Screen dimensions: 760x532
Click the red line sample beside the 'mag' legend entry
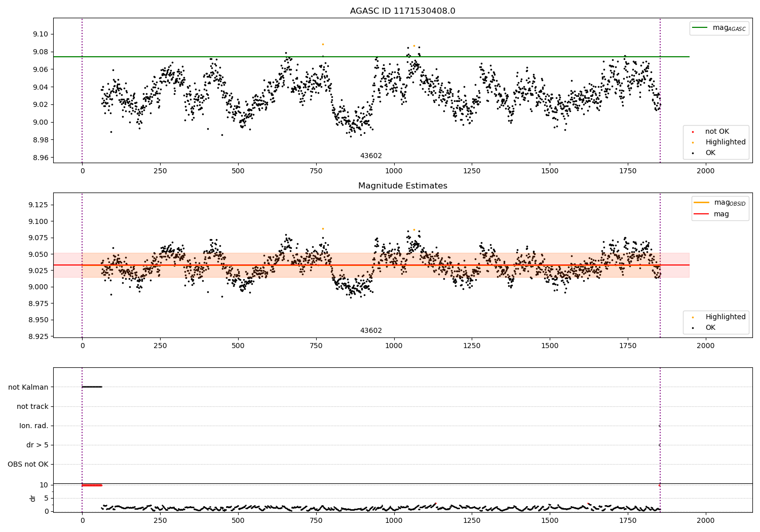pyautogui.click(x=701, y=214)
